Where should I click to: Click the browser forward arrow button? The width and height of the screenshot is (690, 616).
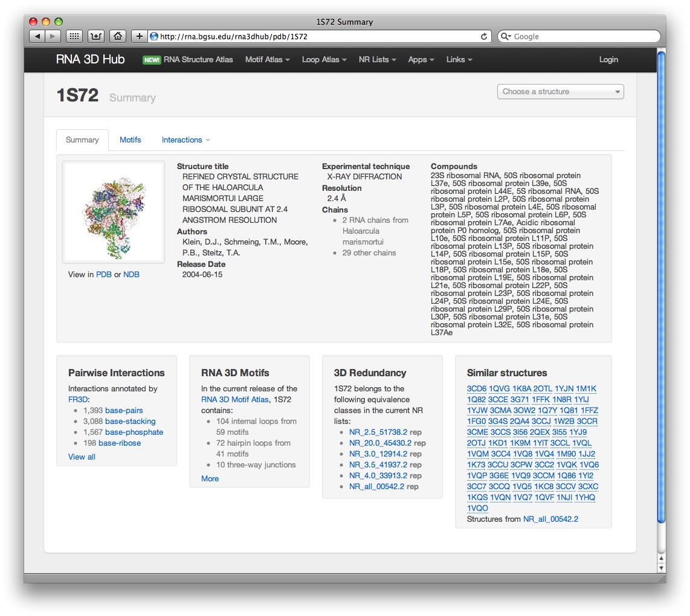(x=53, y=36)
